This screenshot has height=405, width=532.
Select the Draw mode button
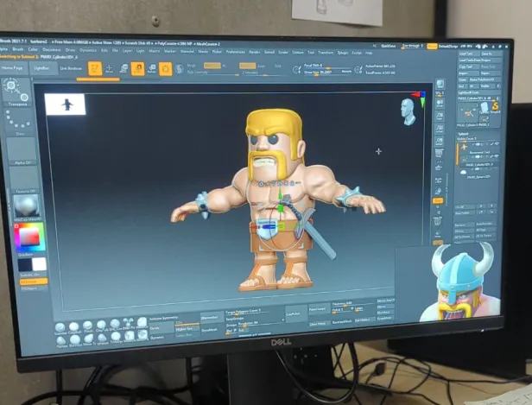tap(109, 68)
